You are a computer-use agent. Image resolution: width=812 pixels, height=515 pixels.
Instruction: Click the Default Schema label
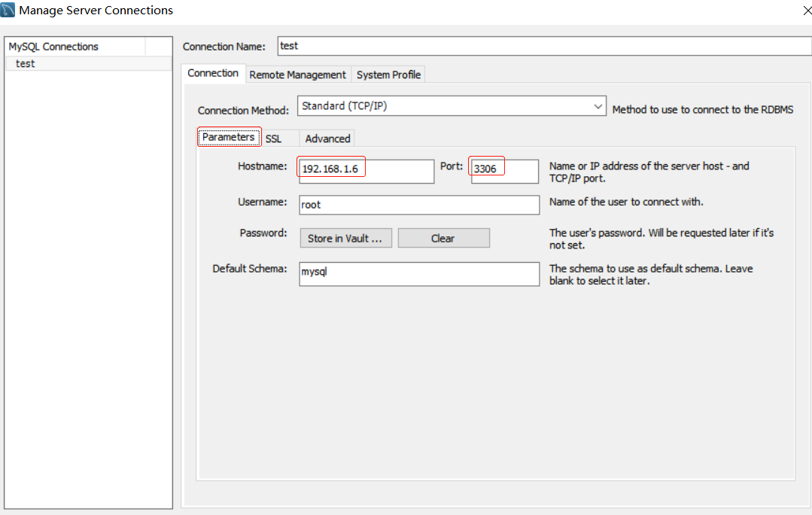click(x=250, y=269)
